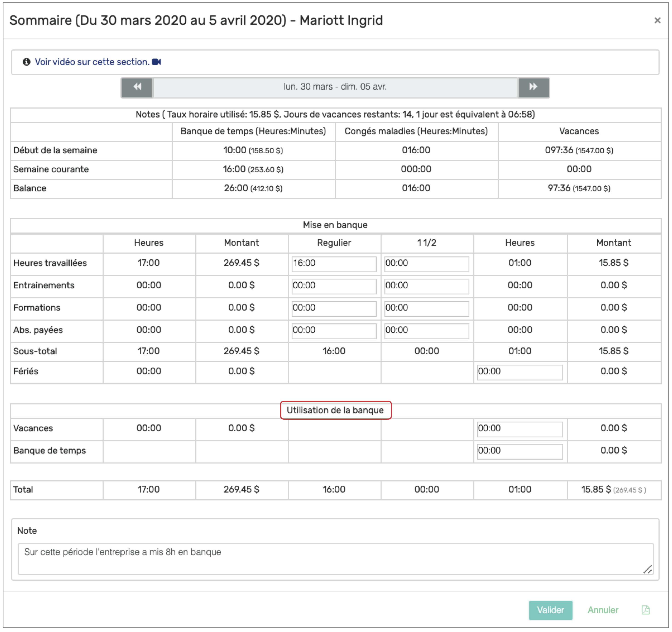Export summary using PDF icon
This screenshot has width=672, height=632.
click(645, 610)
